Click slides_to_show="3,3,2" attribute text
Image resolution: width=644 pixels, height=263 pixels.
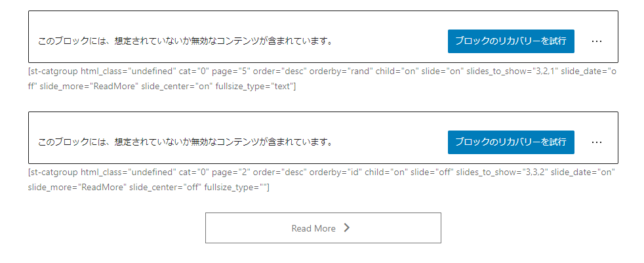(x=502, y=172)
